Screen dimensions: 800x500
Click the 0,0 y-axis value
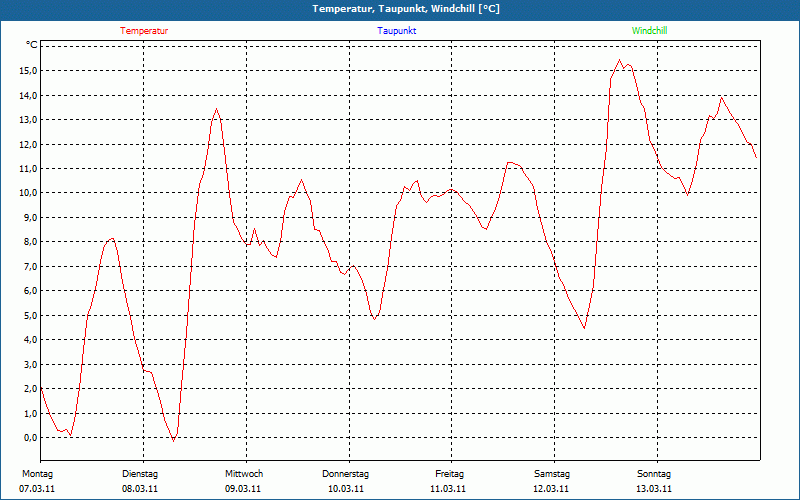30,438
